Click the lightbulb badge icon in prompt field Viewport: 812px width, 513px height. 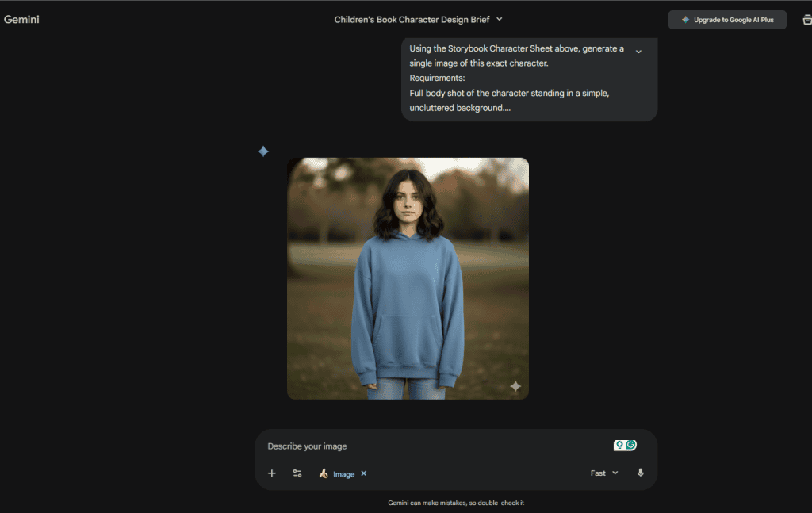[619, 445]
